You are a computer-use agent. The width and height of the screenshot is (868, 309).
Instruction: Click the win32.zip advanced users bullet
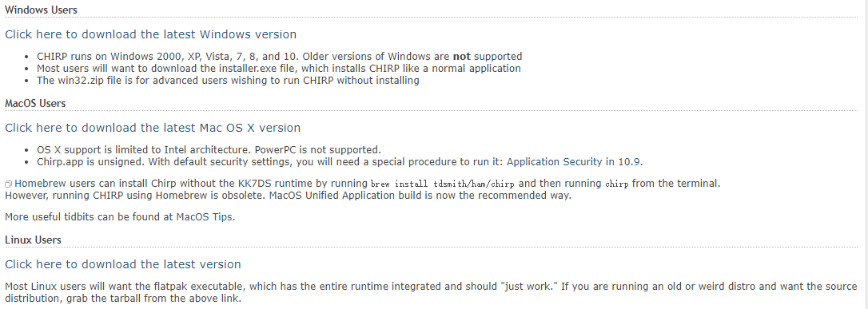228,81
